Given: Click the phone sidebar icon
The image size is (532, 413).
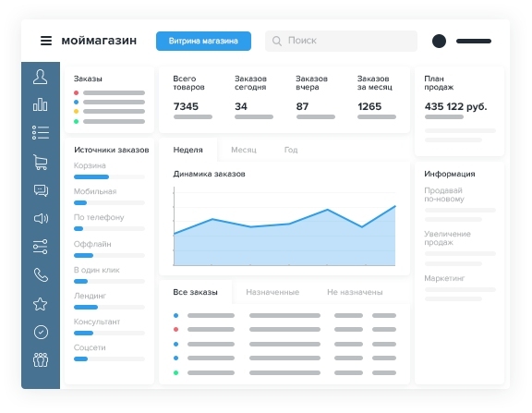Looking at the screenshot, I should click(41, 275).
